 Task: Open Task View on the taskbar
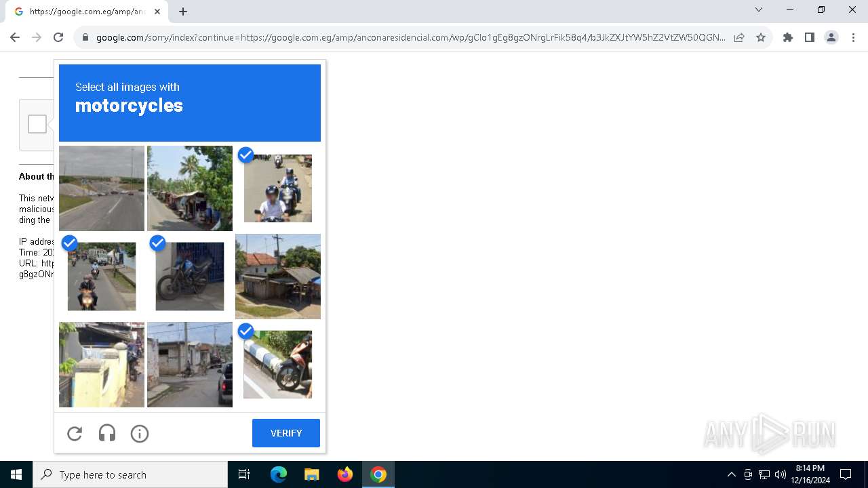click(244, 474)
